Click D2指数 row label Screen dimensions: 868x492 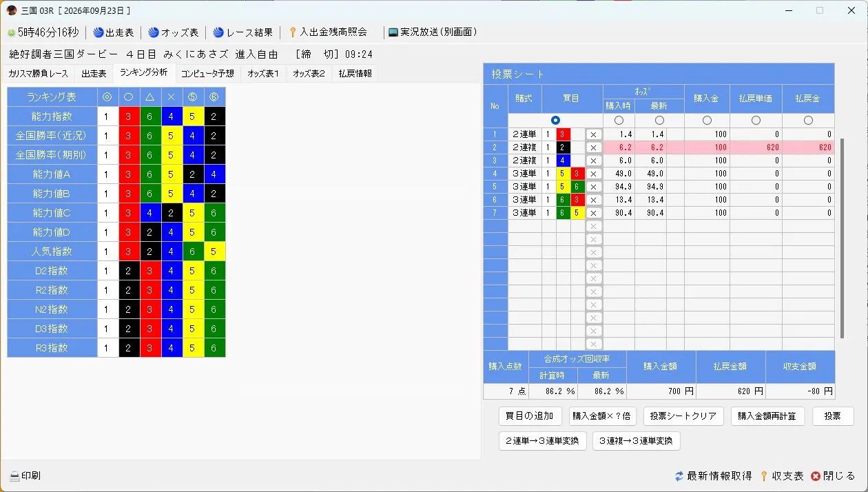52,271
